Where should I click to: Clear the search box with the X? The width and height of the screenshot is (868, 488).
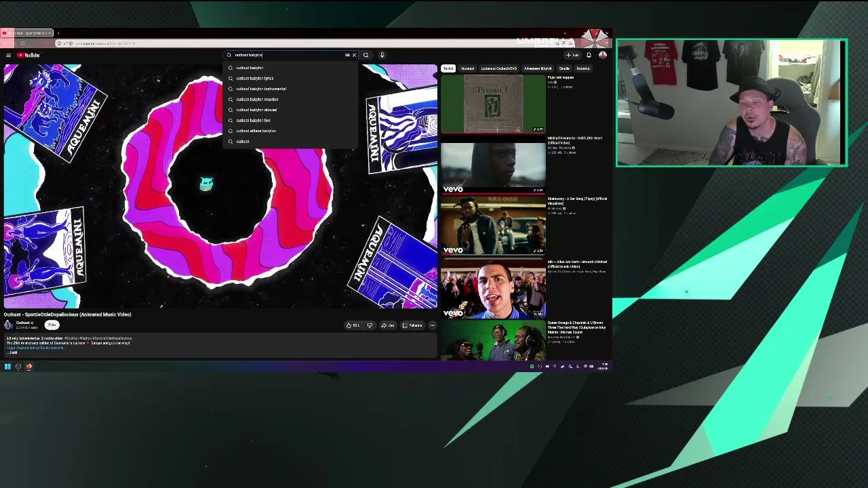click(354, 55)
